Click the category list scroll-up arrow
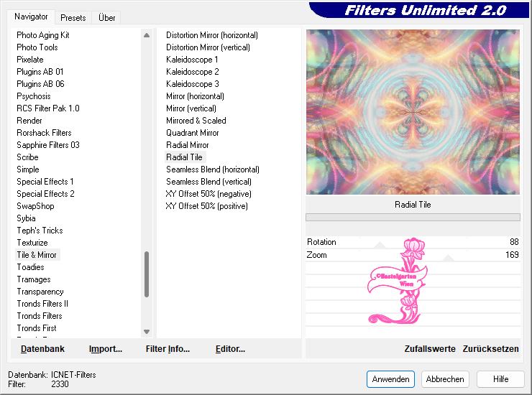 pyautogui.click(x=147, y=35)
